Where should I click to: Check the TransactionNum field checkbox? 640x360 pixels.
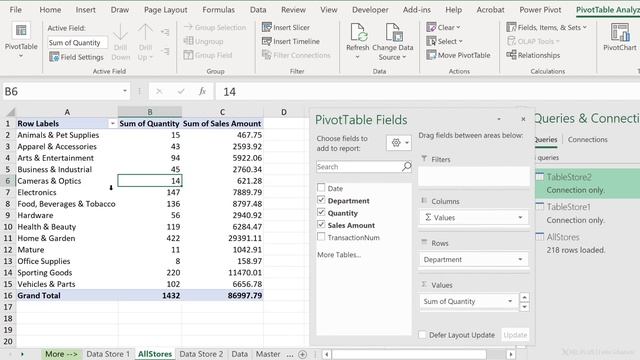click(x=321, y=237)
